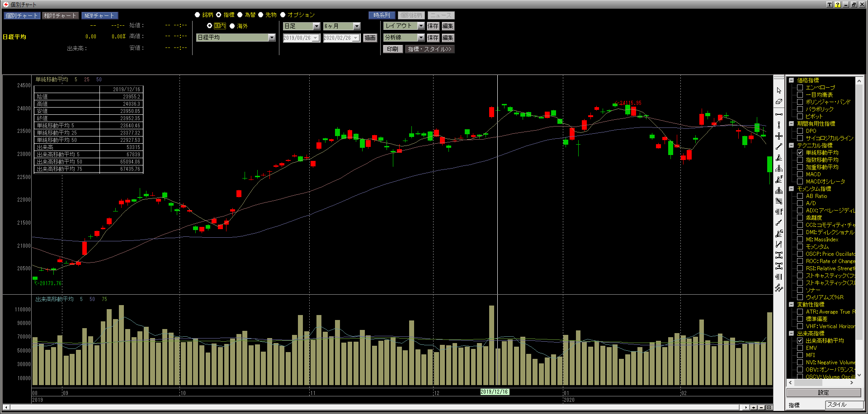Viewport: 868px width, 414px height.
Task: Pick the vertical line drawing tool
Action: click(779, 125)
